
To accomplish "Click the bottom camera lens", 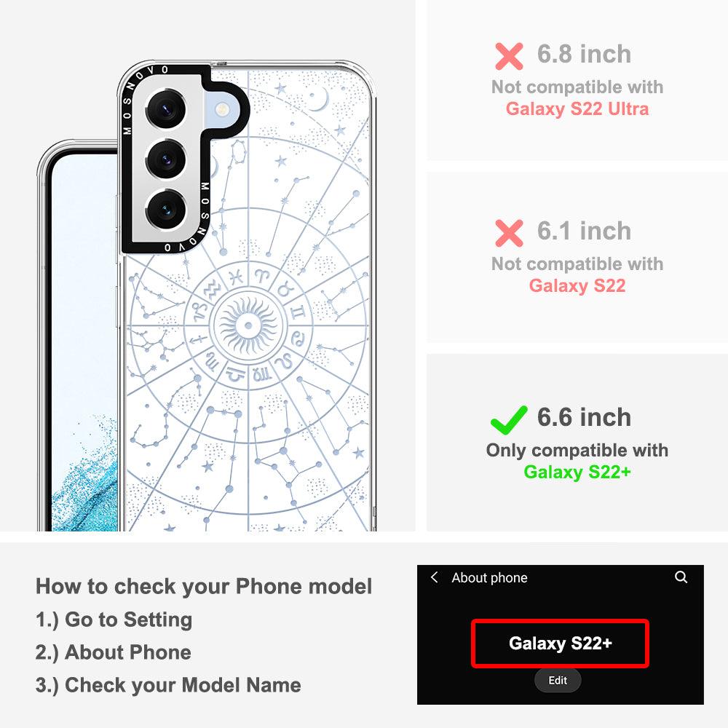I will click(166, 210).
